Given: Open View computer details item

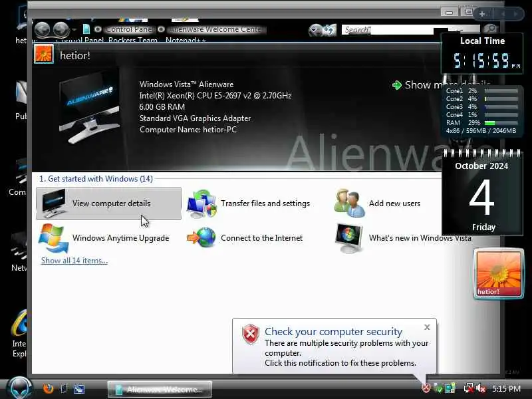Looking at the screenshot, I should [x=108, y=203].
